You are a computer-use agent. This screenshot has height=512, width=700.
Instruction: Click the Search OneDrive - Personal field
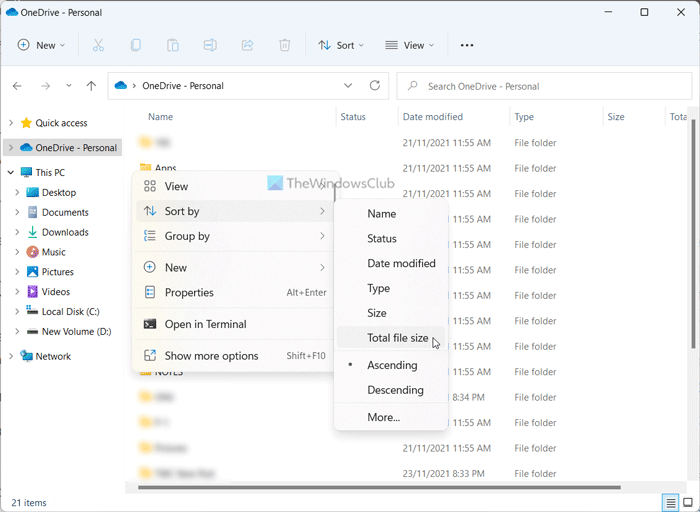pos(540,86)
